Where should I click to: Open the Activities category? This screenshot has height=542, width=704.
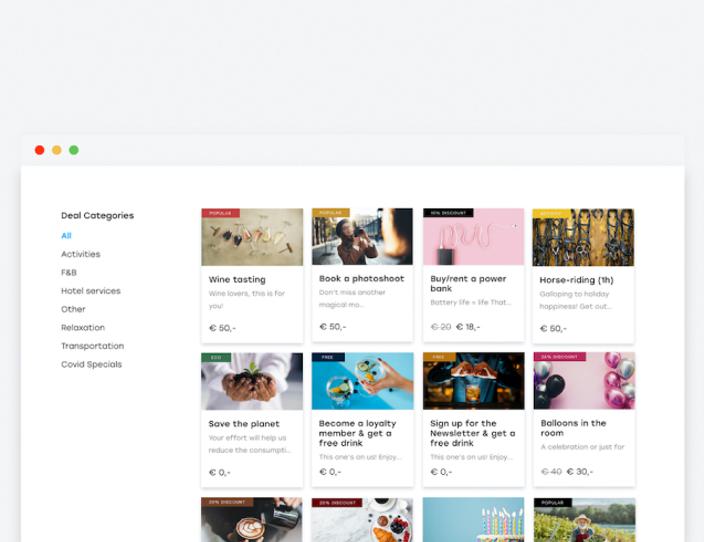point(80,254)
